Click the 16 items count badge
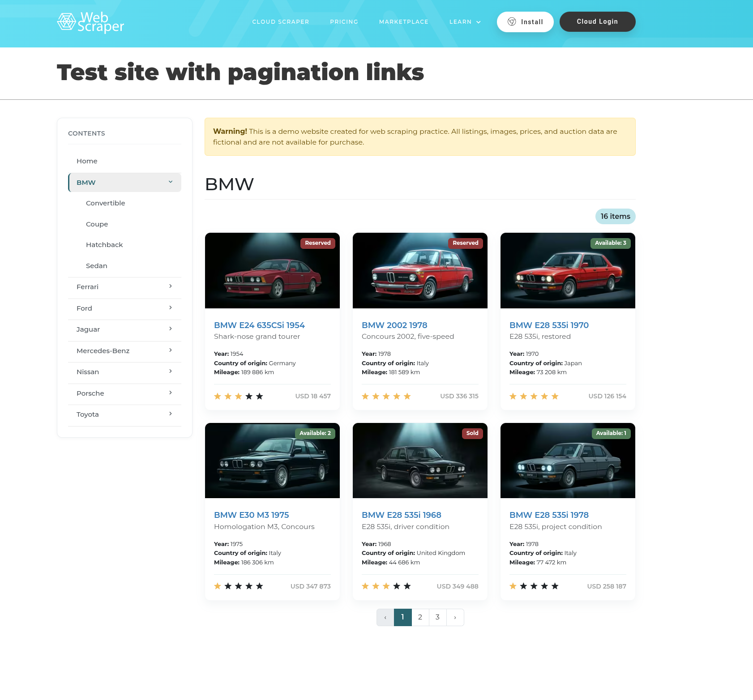Screen dimensions: 753x700 [616, 217]
